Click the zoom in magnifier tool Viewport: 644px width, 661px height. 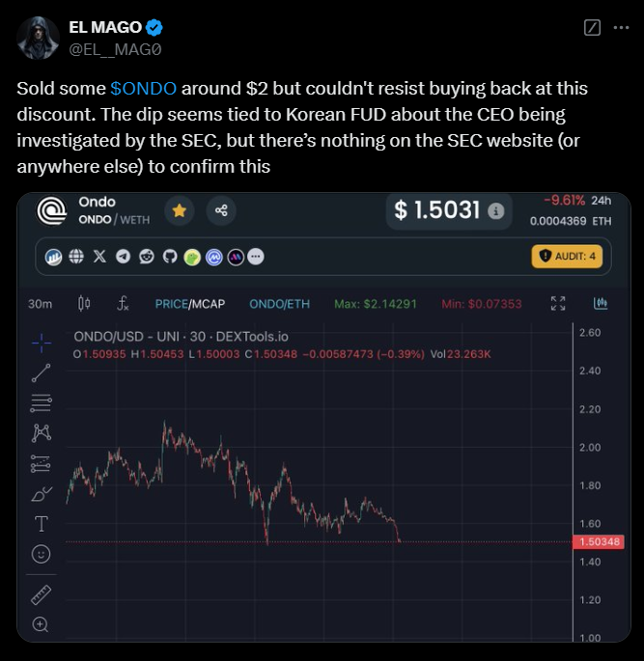(41, 624)
